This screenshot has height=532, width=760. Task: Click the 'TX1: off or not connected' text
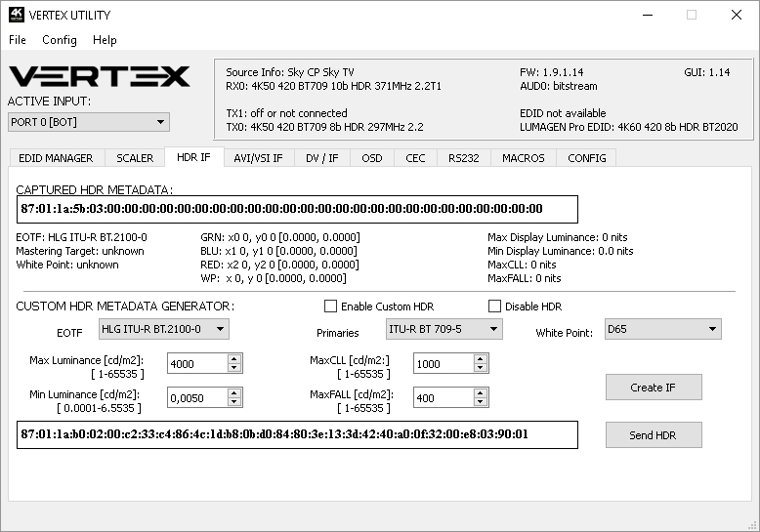pos(286,113)
